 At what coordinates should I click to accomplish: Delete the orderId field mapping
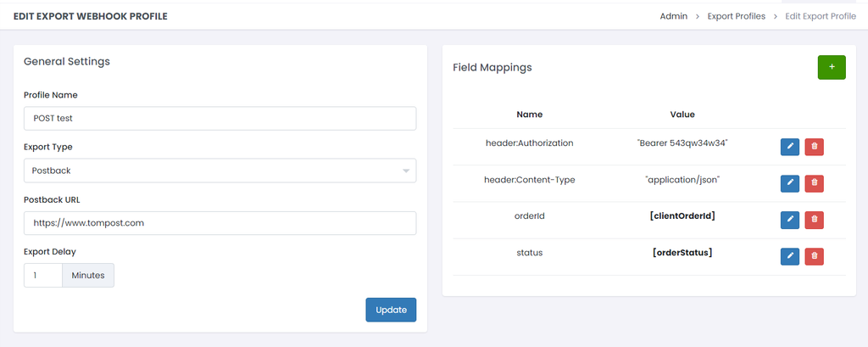click(x=814, y=220)
